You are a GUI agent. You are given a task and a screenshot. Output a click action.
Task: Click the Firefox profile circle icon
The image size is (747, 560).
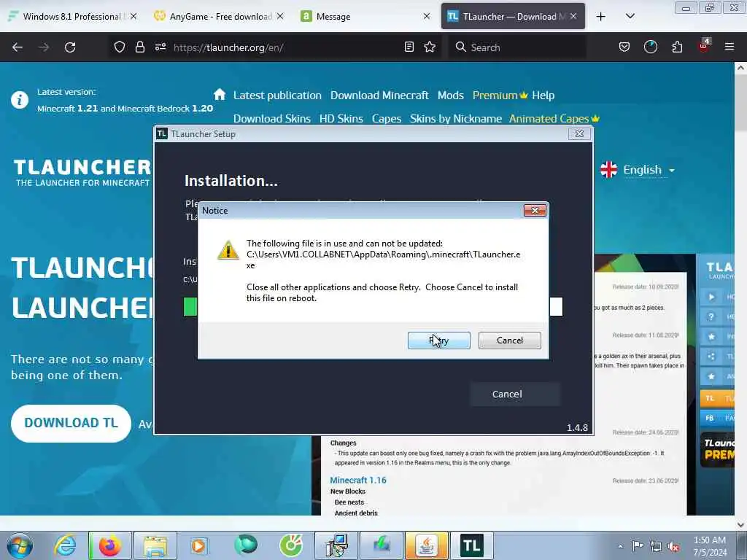pyautogui.click(x=650, y=47)
